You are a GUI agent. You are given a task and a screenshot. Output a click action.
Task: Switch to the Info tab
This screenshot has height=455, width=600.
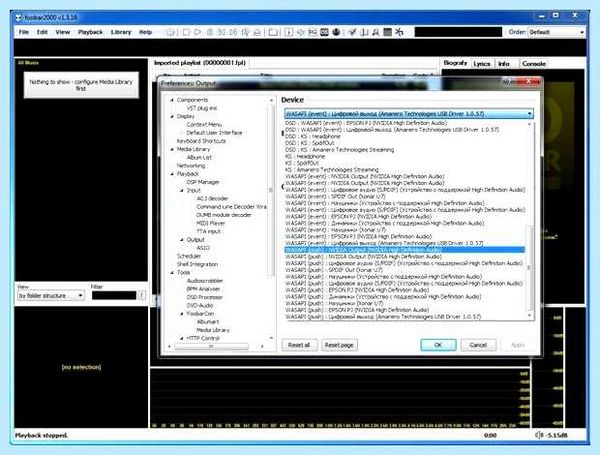click(x=504, y=64)
